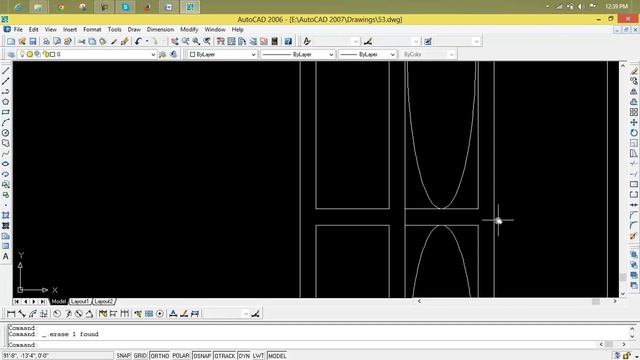Select the Model tab
Image resolution: width=640 pixels, height=360 pixels.
pos(59,301)
